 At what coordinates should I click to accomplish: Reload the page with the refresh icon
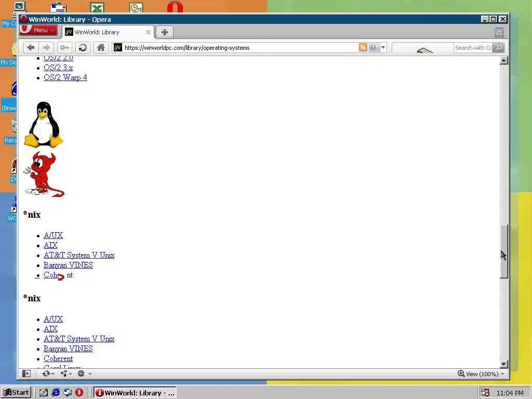coord(83,47)
